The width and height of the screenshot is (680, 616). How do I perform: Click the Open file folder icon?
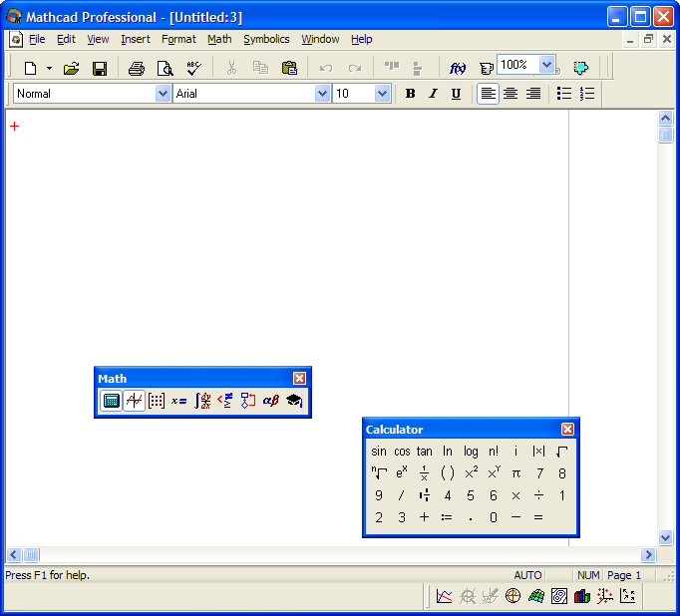71,68
